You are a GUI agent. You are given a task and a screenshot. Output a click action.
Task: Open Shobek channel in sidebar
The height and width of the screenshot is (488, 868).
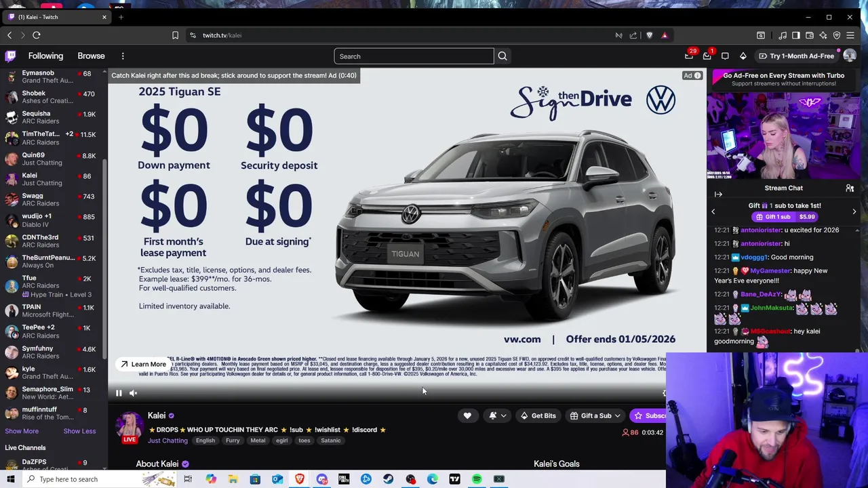(53, 97)
